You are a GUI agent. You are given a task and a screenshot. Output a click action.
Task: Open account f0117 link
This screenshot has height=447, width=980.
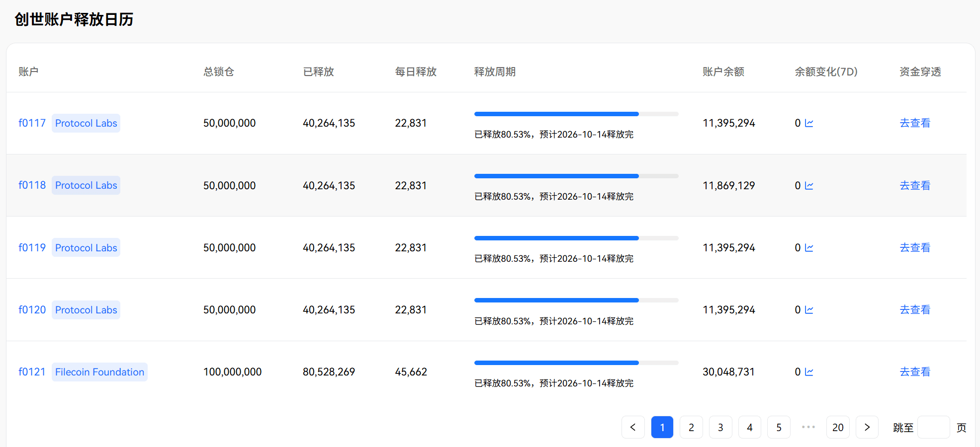coord(32,123)
